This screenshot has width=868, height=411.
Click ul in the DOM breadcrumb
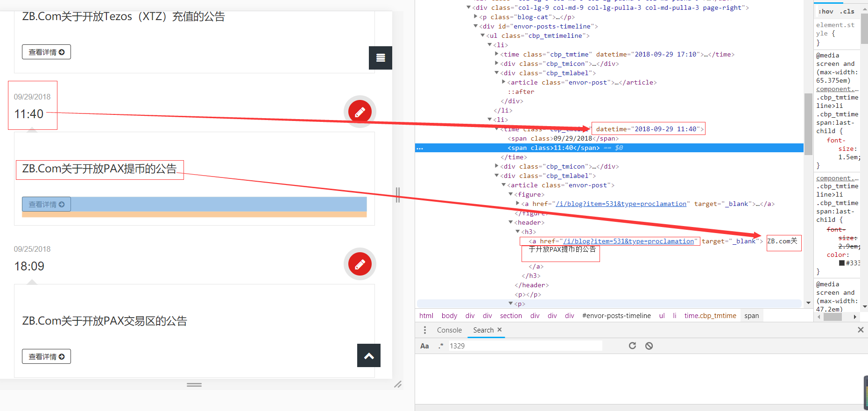tap(662, 316)
